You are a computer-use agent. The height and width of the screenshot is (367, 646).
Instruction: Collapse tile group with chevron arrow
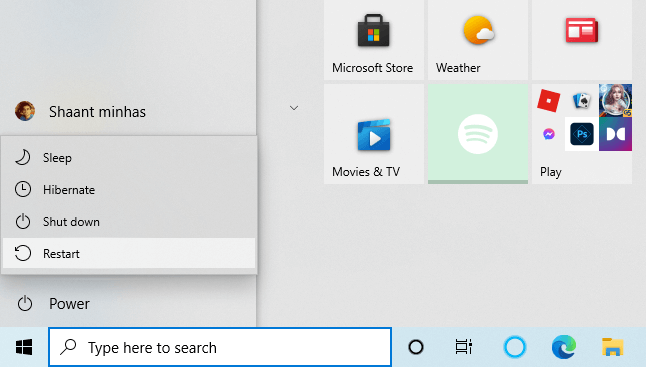(294, 108)
